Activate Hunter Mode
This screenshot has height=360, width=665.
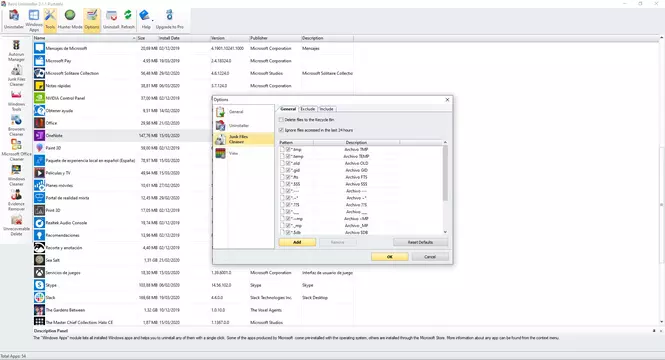pyautogui.click(x=70, y=20)
